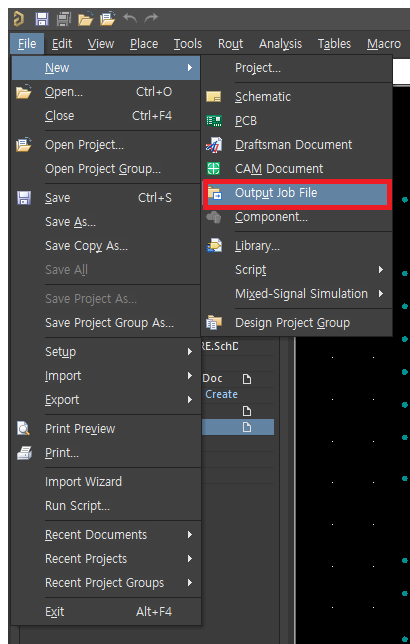Viewport: 410px width, 644px height.
Task: Click the Save icon in title bar
Action: pyautogui.click(x=41, y=19)
